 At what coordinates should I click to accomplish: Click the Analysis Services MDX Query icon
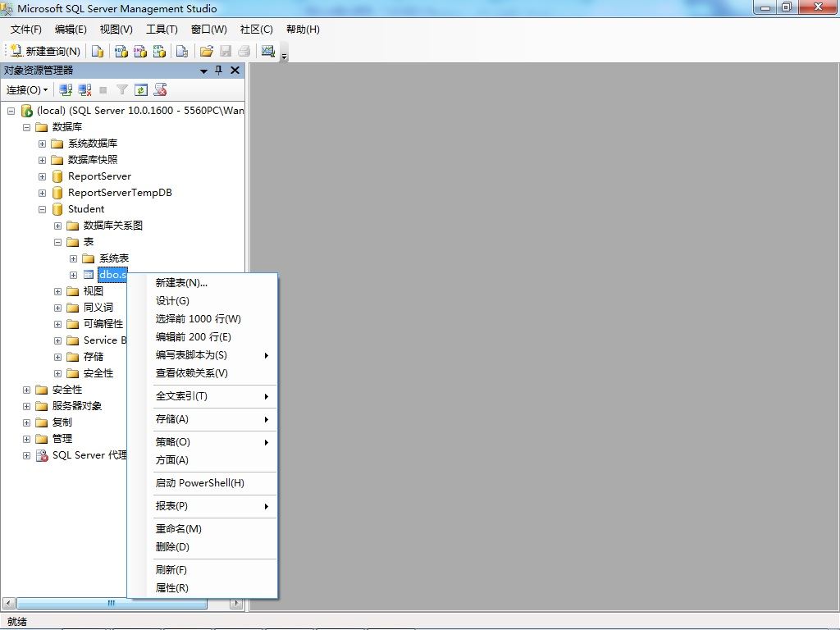point(121,51)
